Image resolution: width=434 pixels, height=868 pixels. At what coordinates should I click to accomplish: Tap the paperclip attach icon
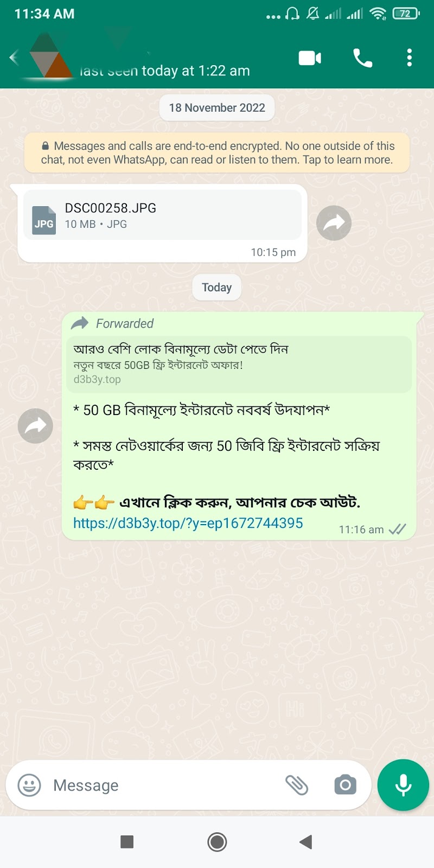297,785
